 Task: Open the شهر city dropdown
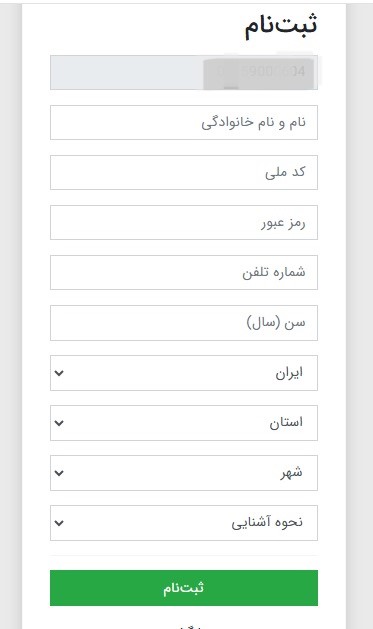pos(184,473)
